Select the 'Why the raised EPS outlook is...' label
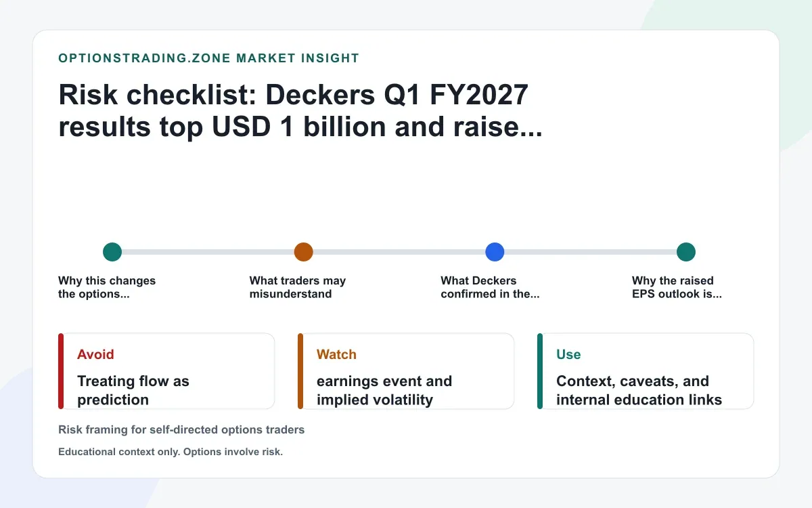The image size is (812, 508). point(677,287)
